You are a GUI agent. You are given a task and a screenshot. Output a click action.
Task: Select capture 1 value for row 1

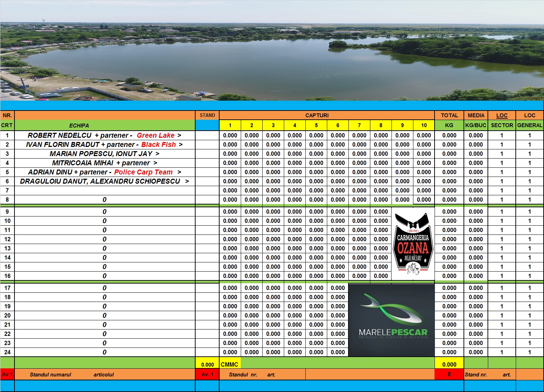(x=230, y=135)
